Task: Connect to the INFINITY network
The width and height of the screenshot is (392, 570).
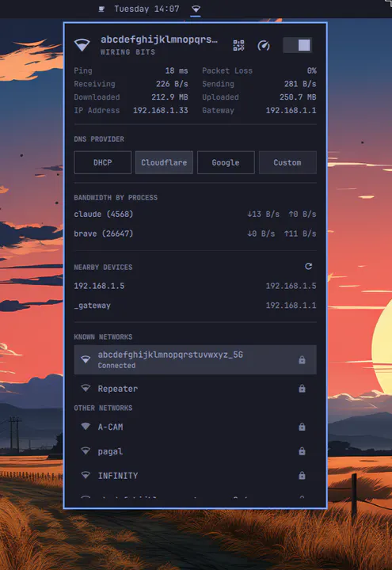Action: pyautogui.click(x=195, y=476)
